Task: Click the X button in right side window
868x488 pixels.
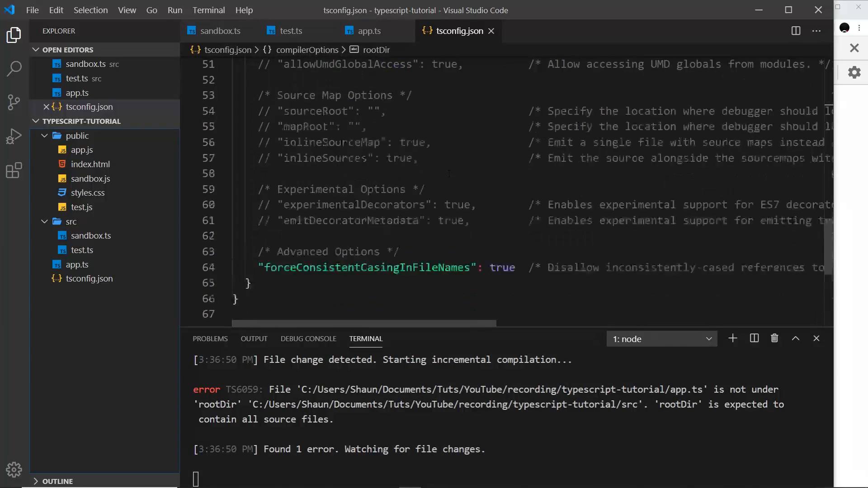Action: coord(854,48)
